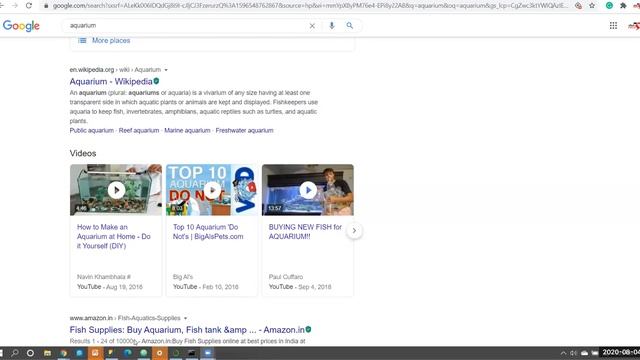This screenshot has width=640, height=360.
Task: Open How to Make an Aquarium video title
Action: [x=114, y=237]
